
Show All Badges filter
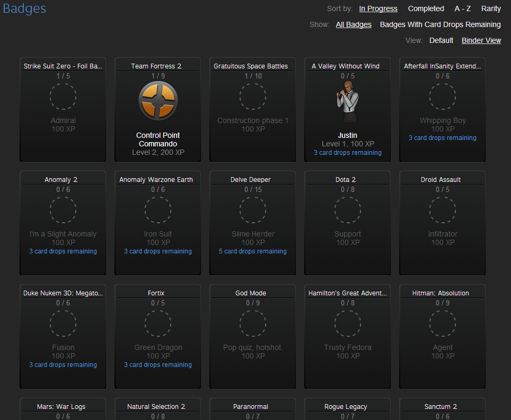(x=354, y=24)
